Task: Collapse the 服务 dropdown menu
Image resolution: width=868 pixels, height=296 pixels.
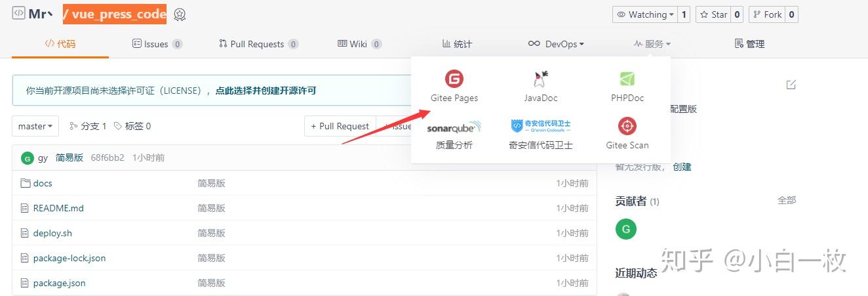Action: coord(652,44)
